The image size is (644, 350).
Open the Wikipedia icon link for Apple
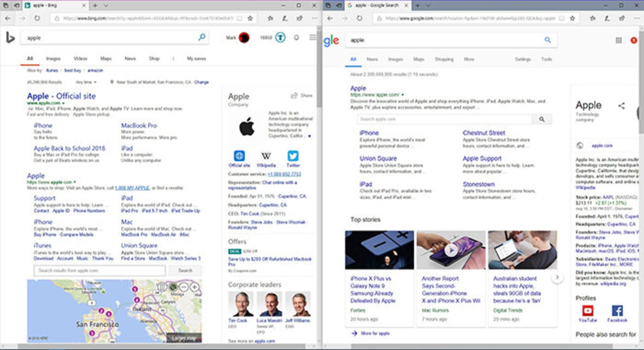click(266, 156)
